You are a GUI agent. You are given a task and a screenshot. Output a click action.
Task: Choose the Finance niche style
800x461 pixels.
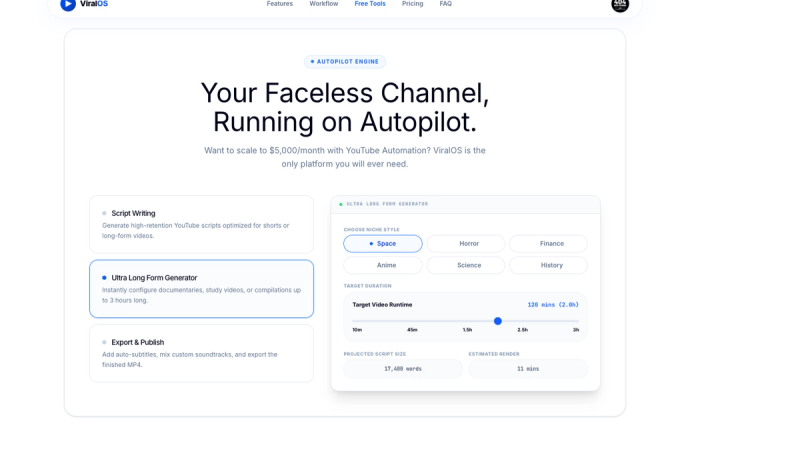(548, 244)
